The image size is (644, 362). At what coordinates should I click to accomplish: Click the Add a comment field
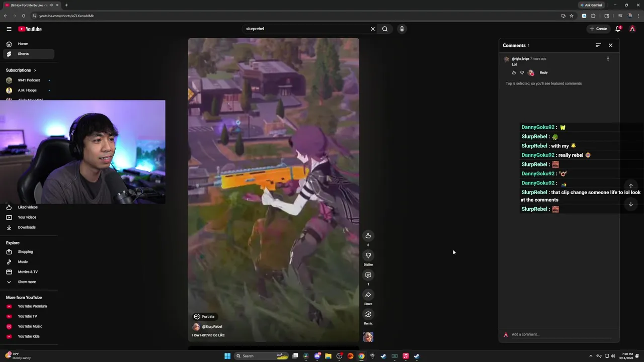pos(562,334)
